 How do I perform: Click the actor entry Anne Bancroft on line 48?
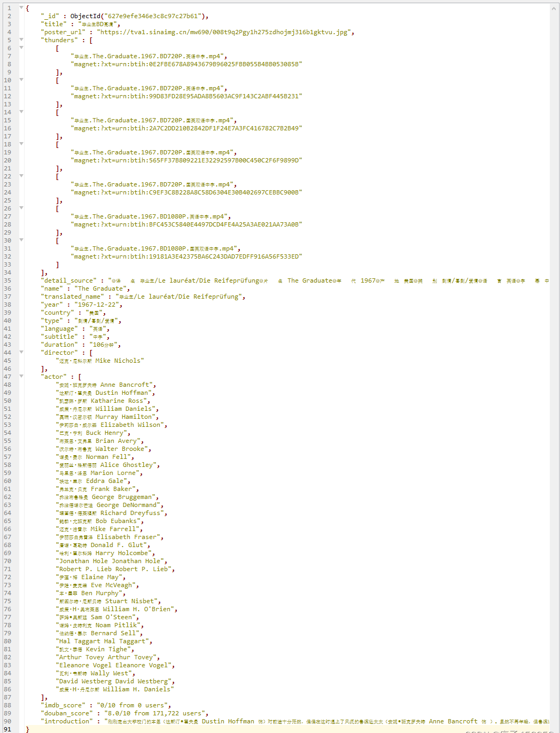(x=105, y=385)
